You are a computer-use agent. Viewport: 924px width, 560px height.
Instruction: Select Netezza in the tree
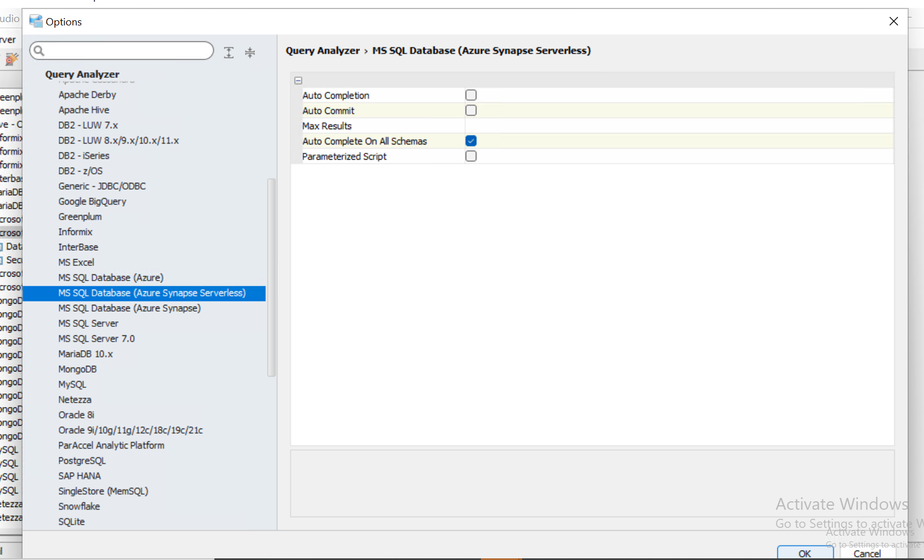point(75,400)
